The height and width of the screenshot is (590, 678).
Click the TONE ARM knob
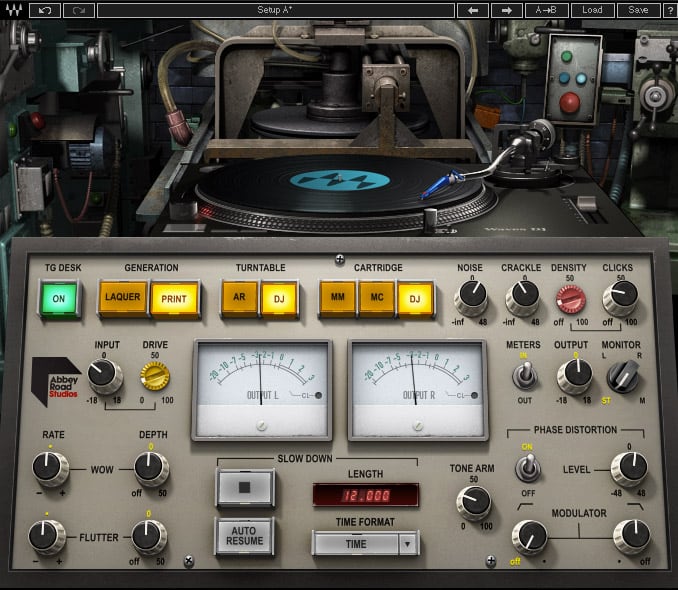click(x=474, y=503)
